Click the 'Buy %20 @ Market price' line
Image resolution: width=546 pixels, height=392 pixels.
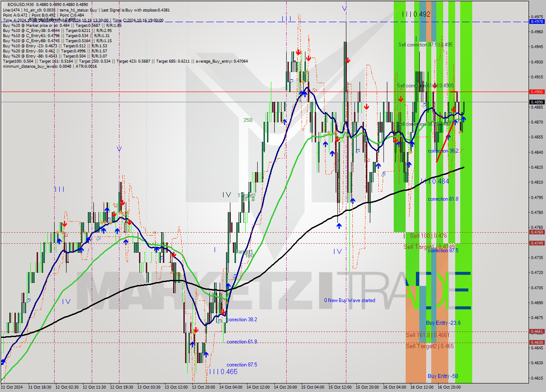click(62, 26)
